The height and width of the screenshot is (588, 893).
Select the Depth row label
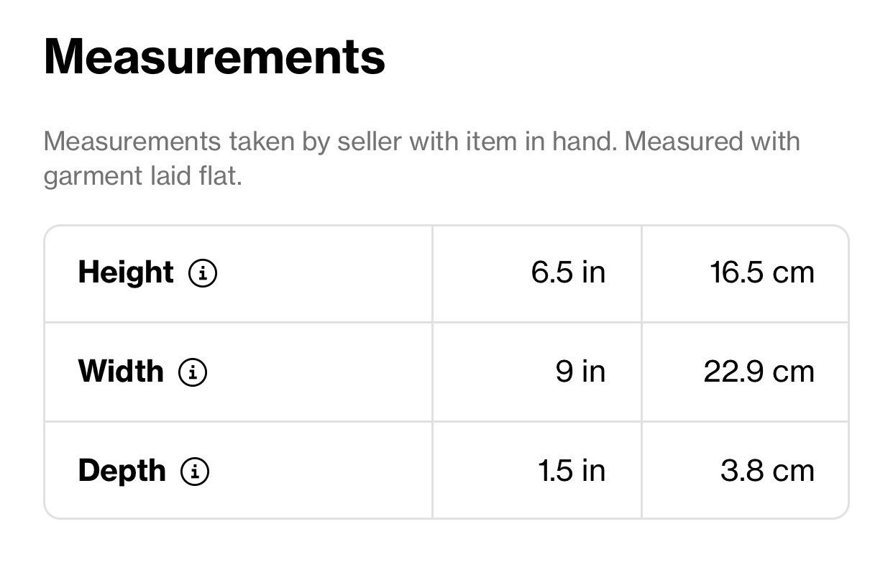point(122,471)
